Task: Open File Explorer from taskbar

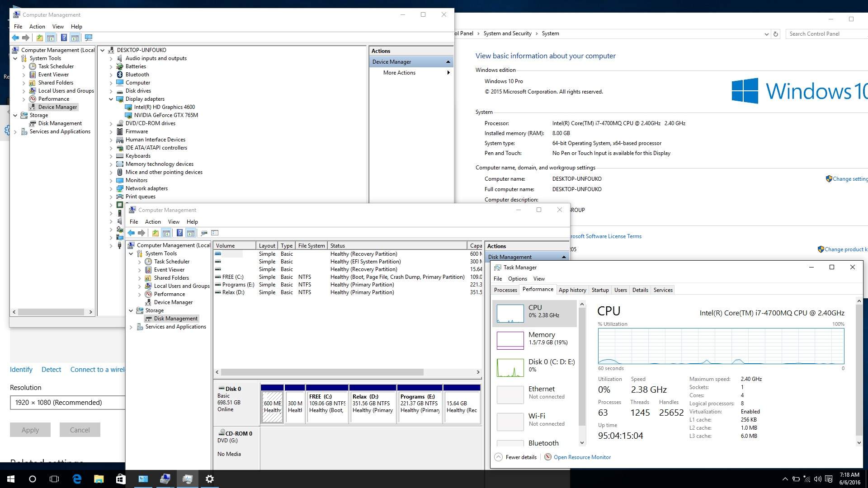Action: (99, 479)
